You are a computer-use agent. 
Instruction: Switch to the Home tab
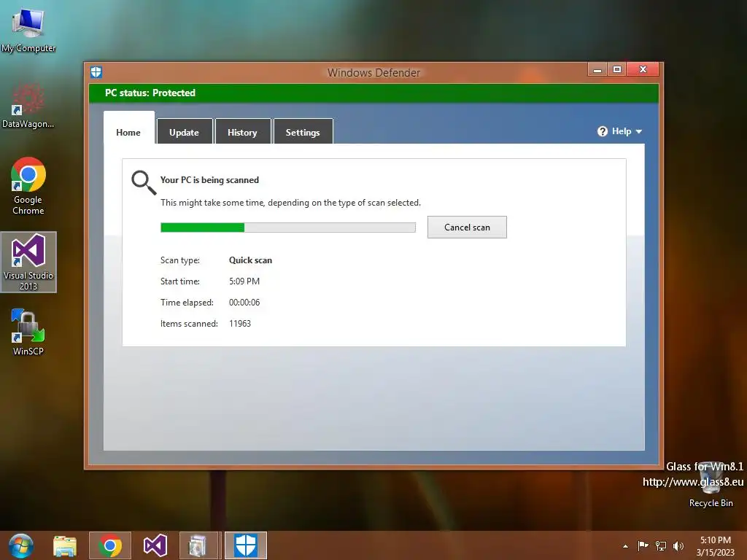point(128,128)
